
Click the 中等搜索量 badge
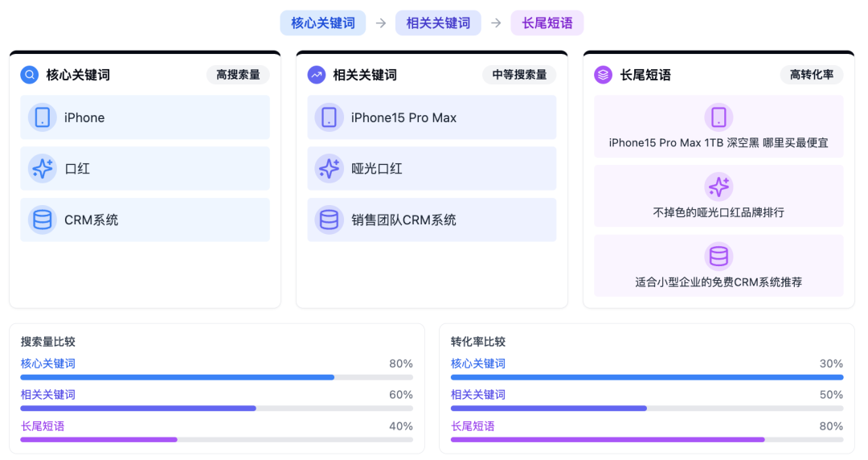click(519, 75)
